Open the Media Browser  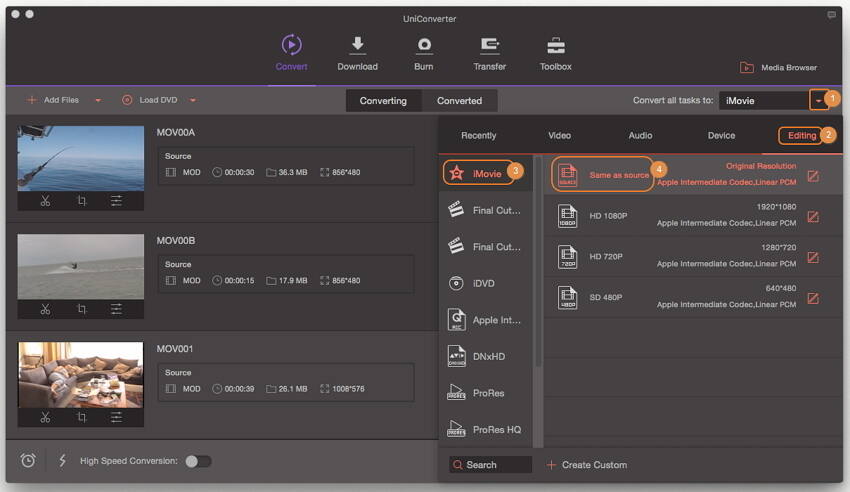tap(778, 68)
